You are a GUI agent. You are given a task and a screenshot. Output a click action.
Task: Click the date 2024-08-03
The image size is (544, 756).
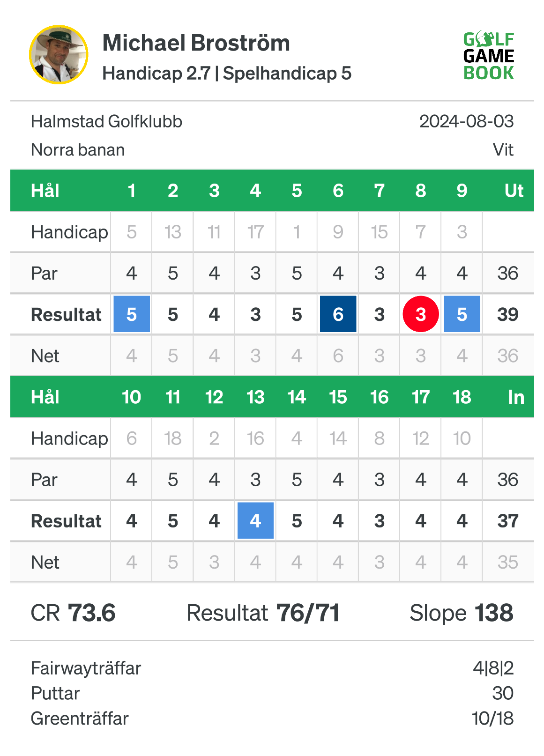coord(466,122)
